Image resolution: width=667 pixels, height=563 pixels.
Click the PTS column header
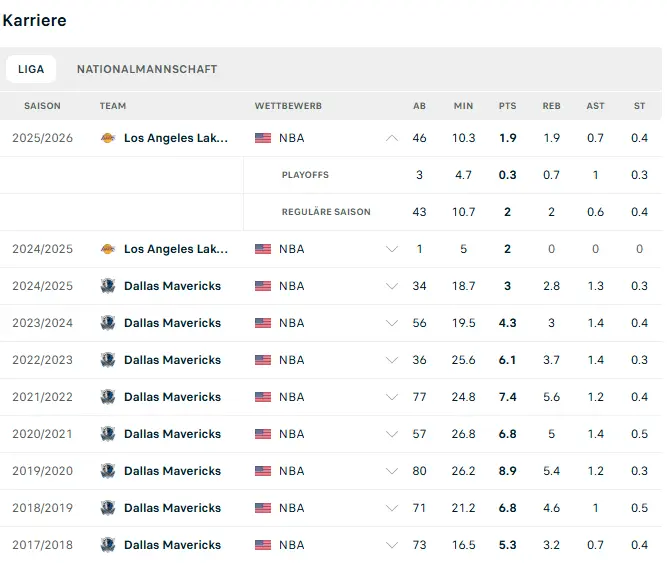tap(507, 106)
